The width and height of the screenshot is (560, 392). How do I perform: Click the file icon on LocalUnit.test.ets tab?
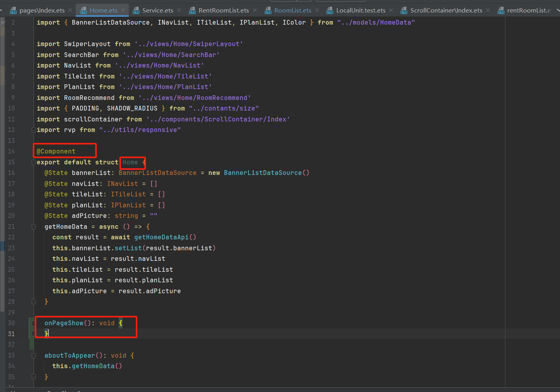click(x=330, y=11)
